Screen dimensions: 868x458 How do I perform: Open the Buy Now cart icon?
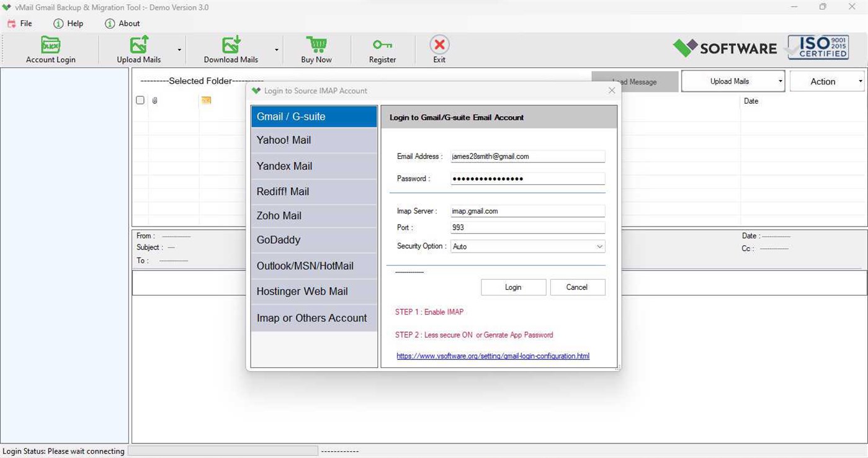point(316,45)
